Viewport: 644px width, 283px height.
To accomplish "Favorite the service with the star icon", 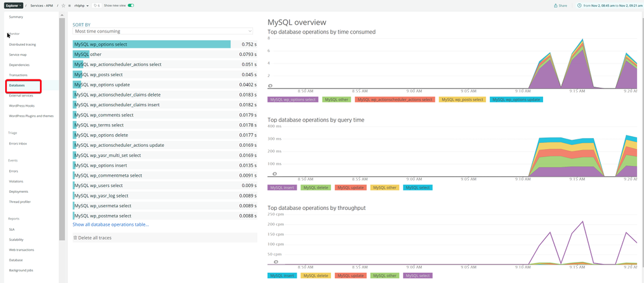I will [x=64, y=6].
